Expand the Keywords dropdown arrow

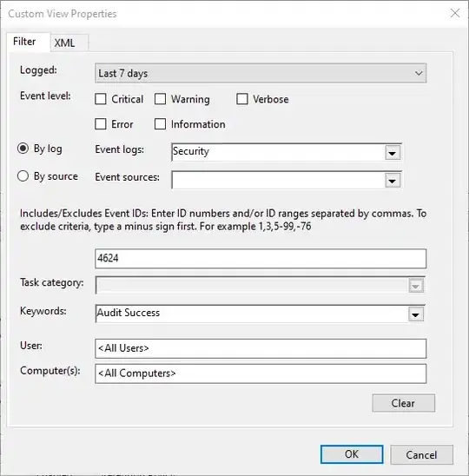click(x=416, y=314)
